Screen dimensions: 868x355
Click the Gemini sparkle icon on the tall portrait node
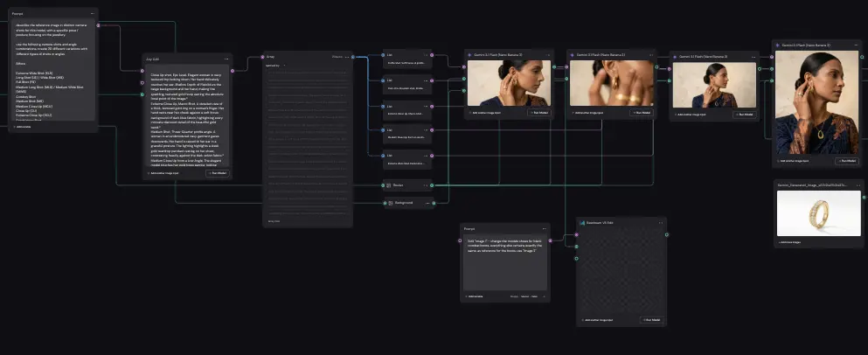(x=778, y=45)
